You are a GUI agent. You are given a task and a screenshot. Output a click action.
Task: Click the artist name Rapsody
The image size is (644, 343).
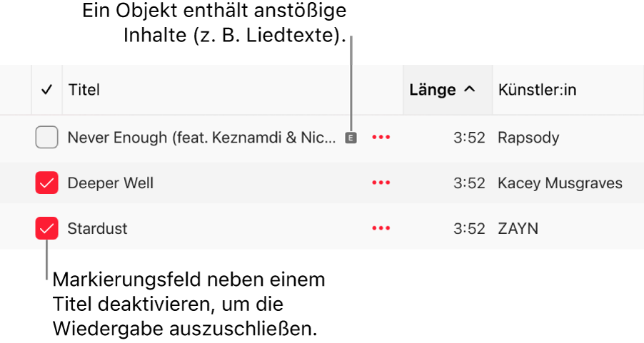click(x=530, y=138)
